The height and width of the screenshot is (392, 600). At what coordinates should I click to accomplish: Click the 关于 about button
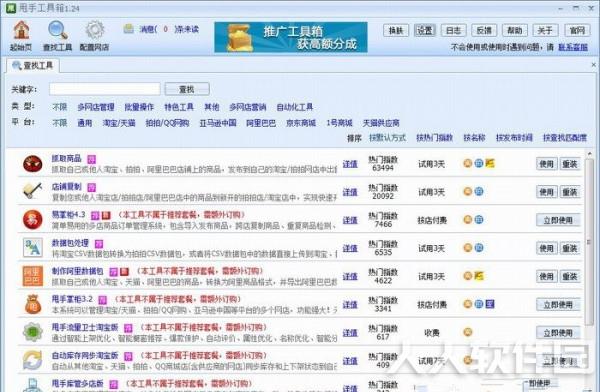[545, 30]
